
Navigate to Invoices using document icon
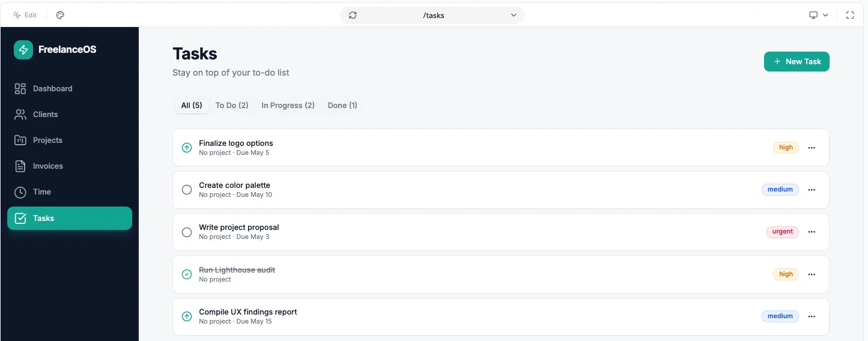[x=20, y=166]
